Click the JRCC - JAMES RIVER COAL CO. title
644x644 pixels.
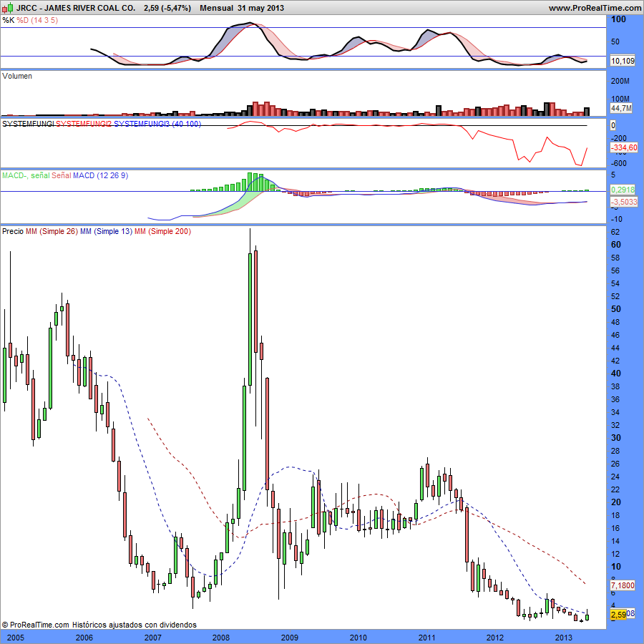[x=76, y=8]
